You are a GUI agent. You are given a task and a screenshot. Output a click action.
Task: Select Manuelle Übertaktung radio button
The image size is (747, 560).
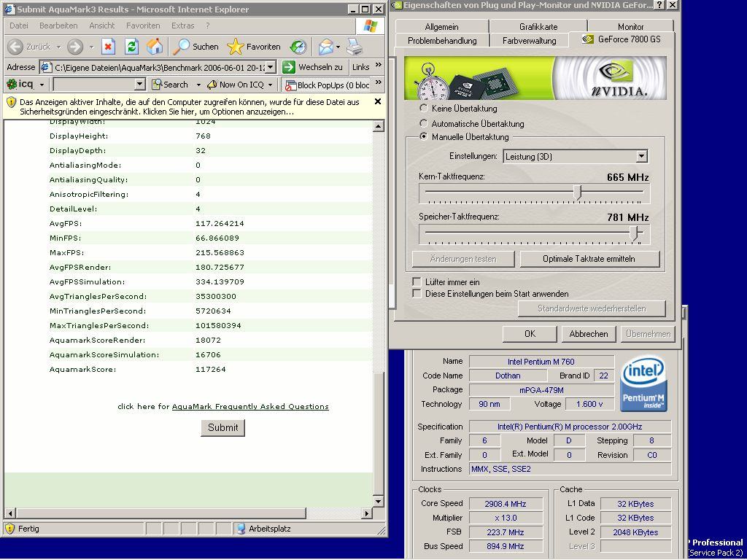tap(424, 136)
